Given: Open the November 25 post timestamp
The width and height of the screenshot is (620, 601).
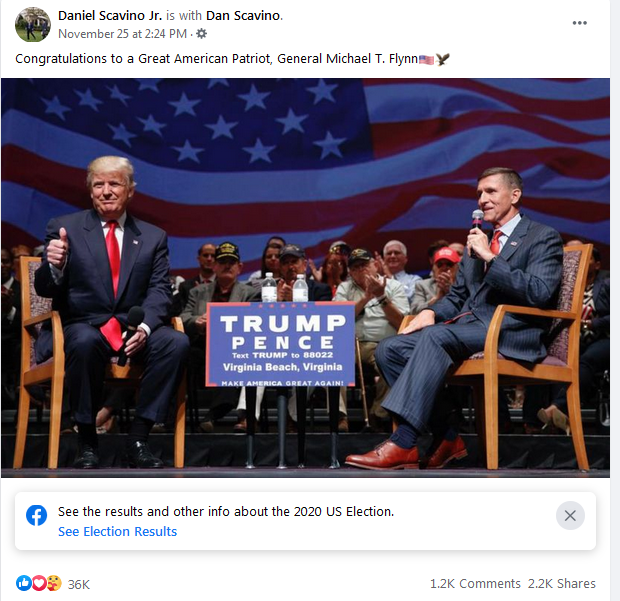Looking at the screenshot, I should pos(122,34).
